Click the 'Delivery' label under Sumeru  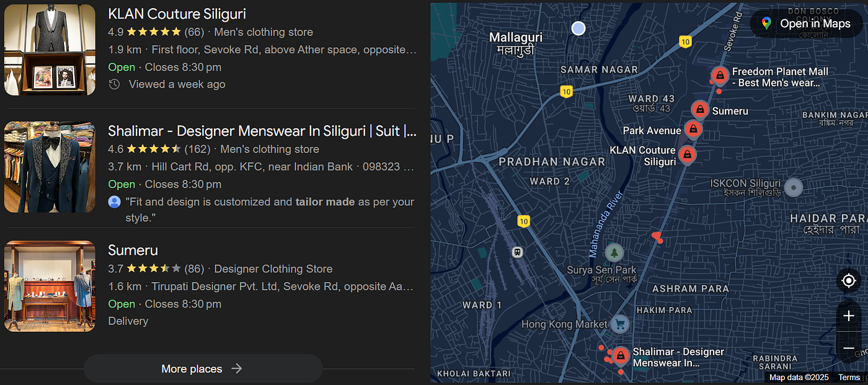click(x=128, y=321)
